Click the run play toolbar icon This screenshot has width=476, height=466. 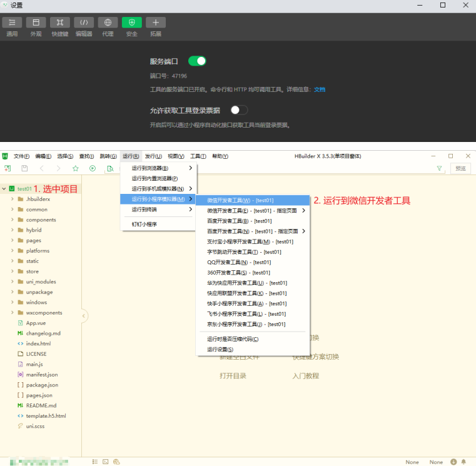tap(93, 168)
